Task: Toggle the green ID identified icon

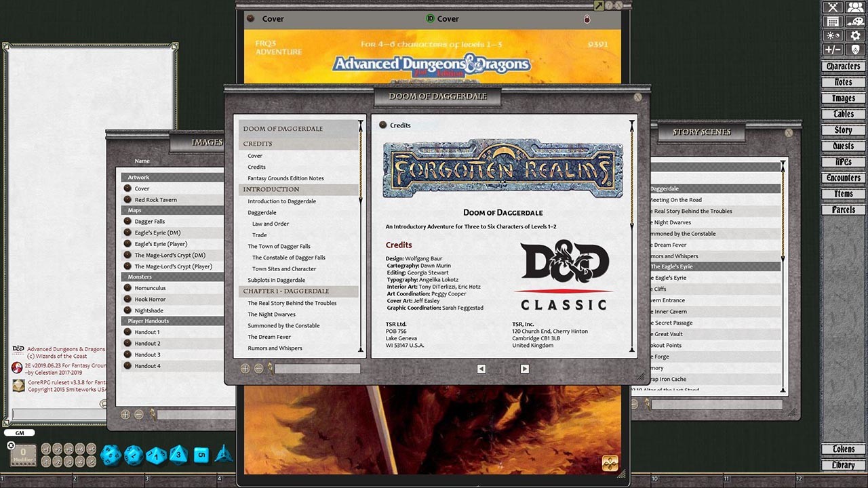Action: click(430, 19)
